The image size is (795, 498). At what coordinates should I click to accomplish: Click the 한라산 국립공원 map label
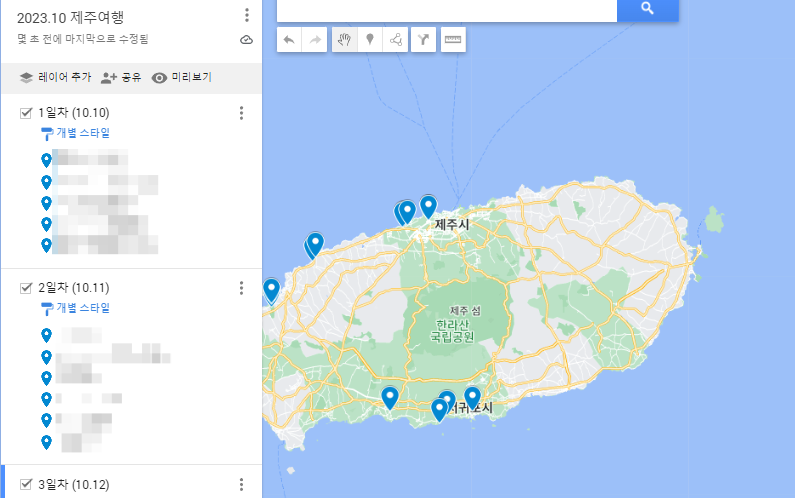(452, 331)
